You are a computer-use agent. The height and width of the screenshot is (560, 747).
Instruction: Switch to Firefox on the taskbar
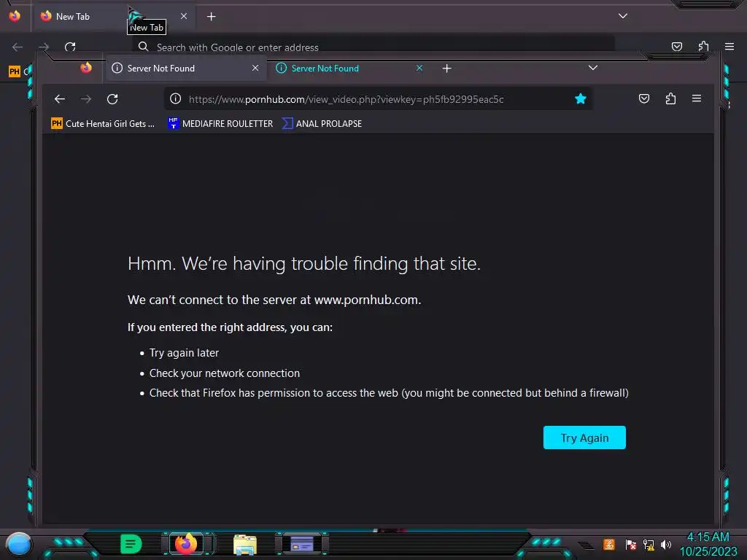[x=186, y=544]
